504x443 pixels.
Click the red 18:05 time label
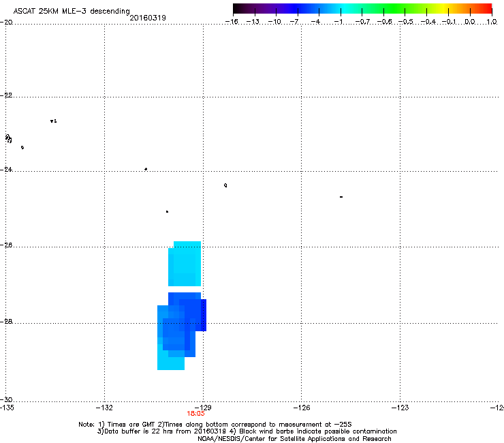tap(195, 414)
